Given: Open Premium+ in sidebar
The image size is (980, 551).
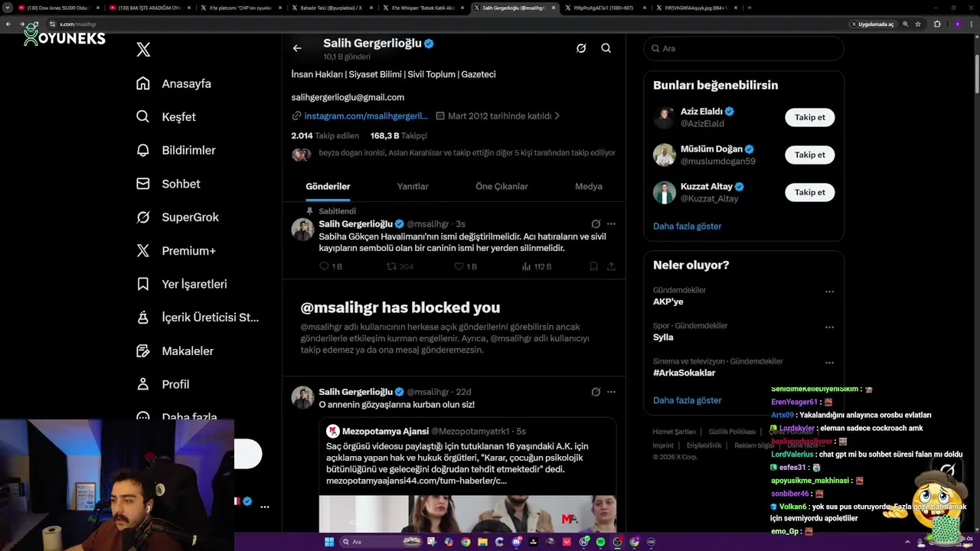Looking at the screenshot, I should (175, 250).
